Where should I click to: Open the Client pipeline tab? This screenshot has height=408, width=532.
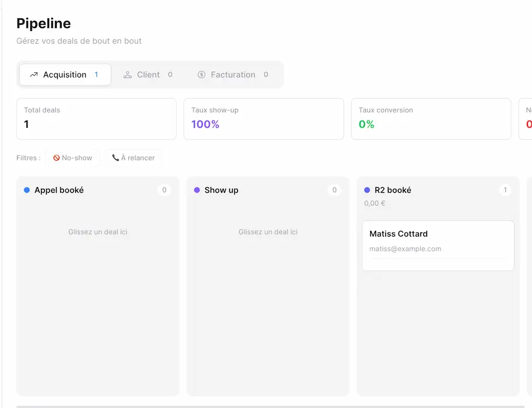148,75
